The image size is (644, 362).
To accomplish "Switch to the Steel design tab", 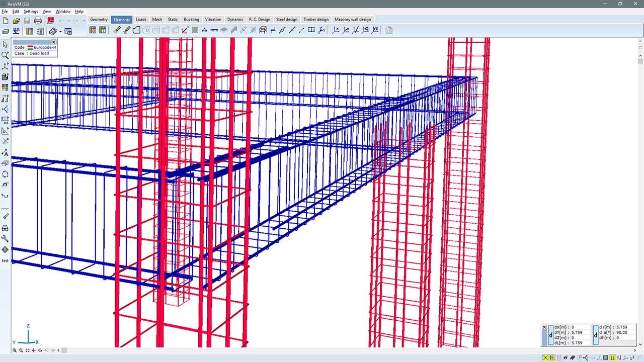I will 287,20.
